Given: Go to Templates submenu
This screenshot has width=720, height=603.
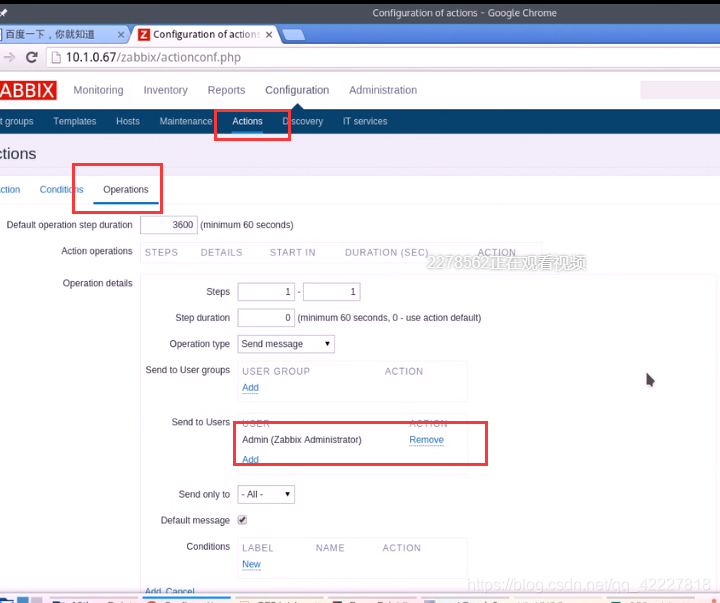Looking at the screenshot, I should (74, 121).
